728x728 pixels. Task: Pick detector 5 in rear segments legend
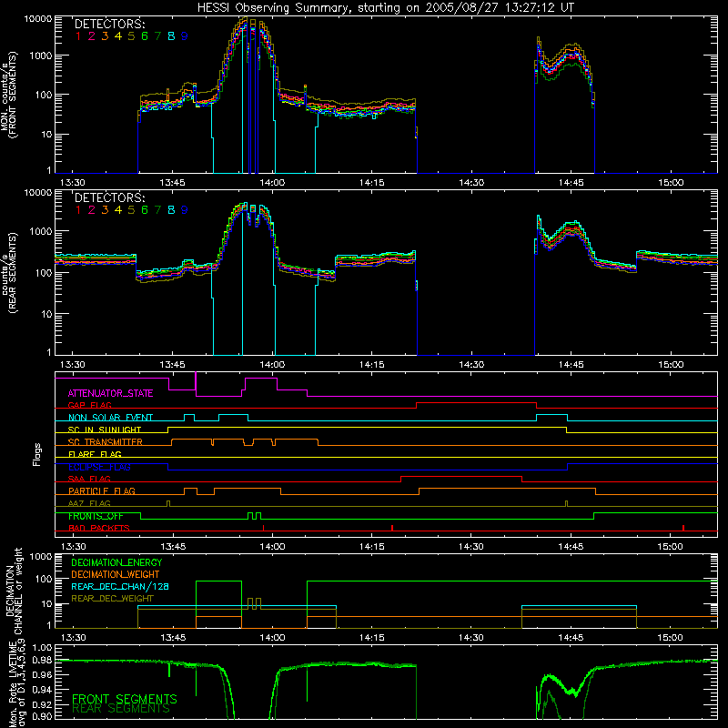coord(131,210)
